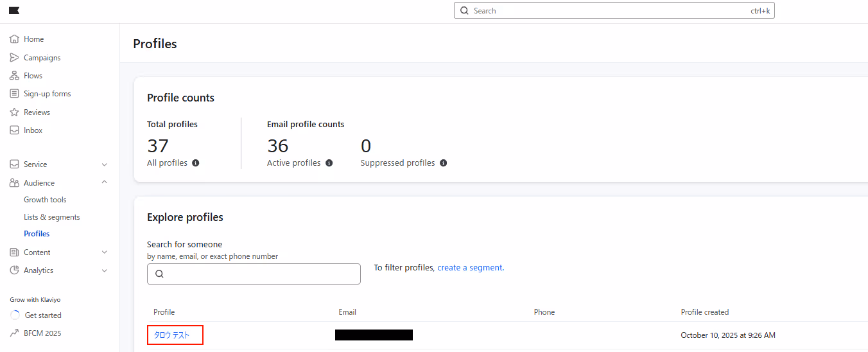Click the Grow with Klaviyo label
The image size is (868, 352).
(35, 300)
